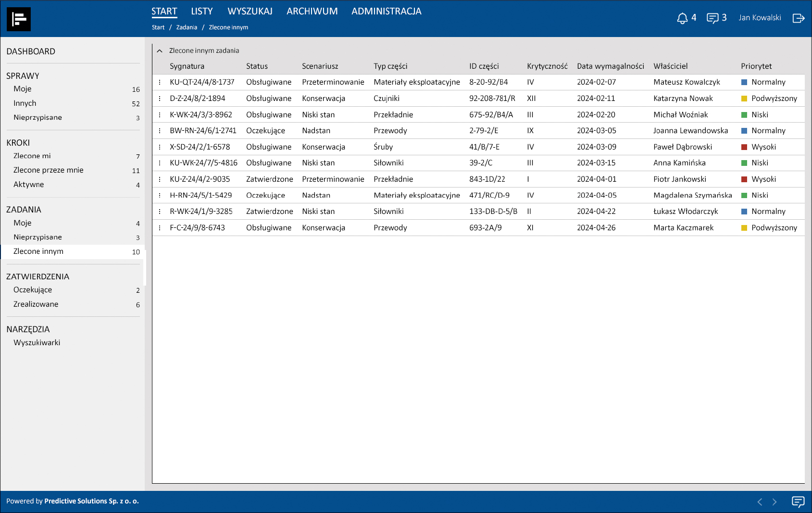Open row menu for X-SD-24/2/1-6578
This screenshot has height=513, width=812.
(160, 147)
